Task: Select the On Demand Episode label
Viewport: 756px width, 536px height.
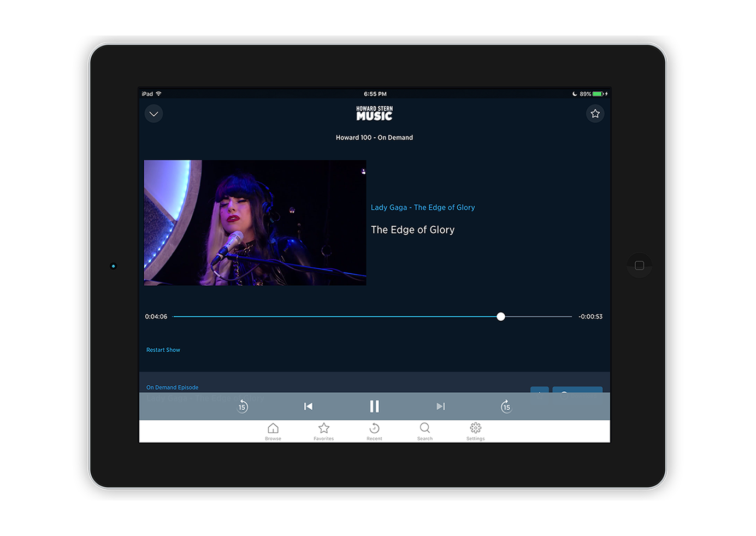Action: coord(173,387)
